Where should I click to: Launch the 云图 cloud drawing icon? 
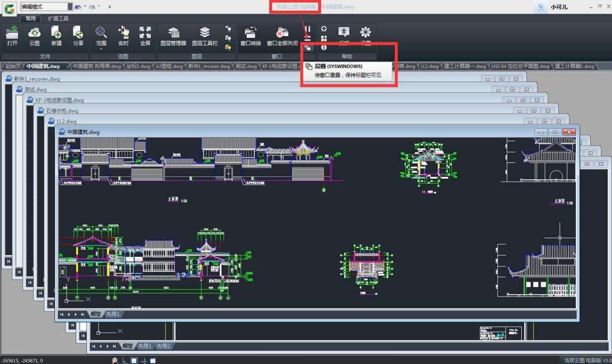[34, 36]
